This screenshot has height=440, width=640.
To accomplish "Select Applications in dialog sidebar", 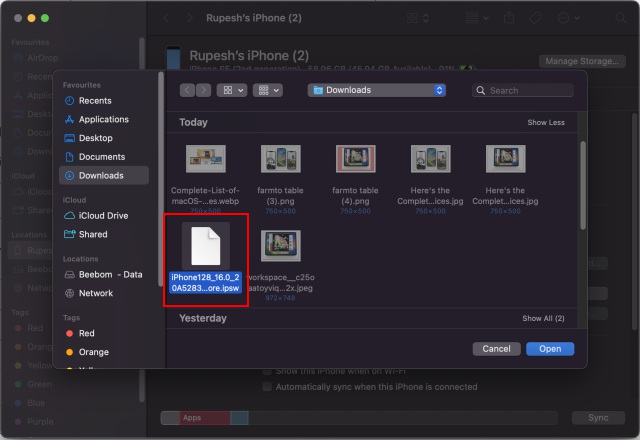I will tap(104, 119).
